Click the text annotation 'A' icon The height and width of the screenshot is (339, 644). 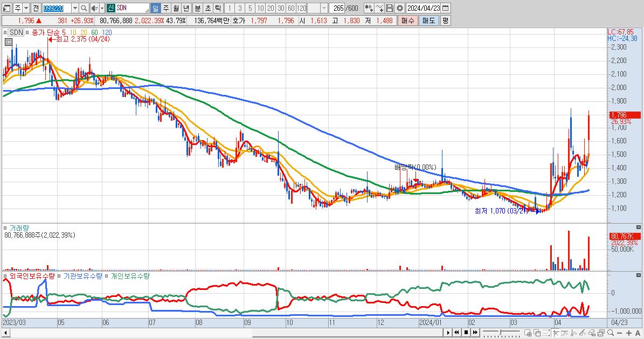pos(638,333)
